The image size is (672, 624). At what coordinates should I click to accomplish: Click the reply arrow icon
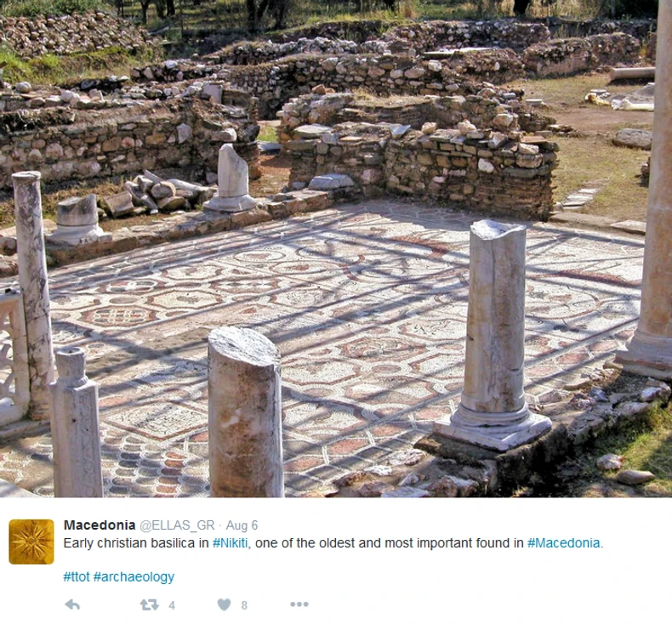(x=72, y=604)
